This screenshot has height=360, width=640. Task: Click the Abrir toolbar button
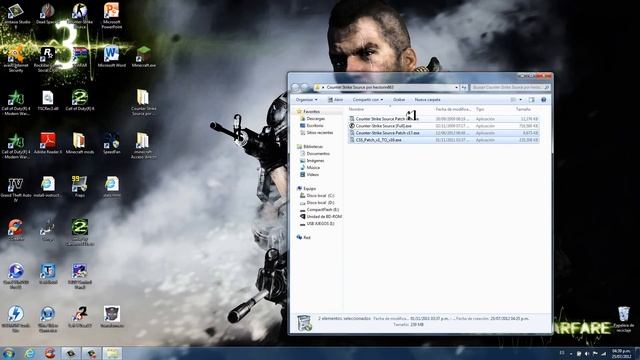[x=336, y=100]
